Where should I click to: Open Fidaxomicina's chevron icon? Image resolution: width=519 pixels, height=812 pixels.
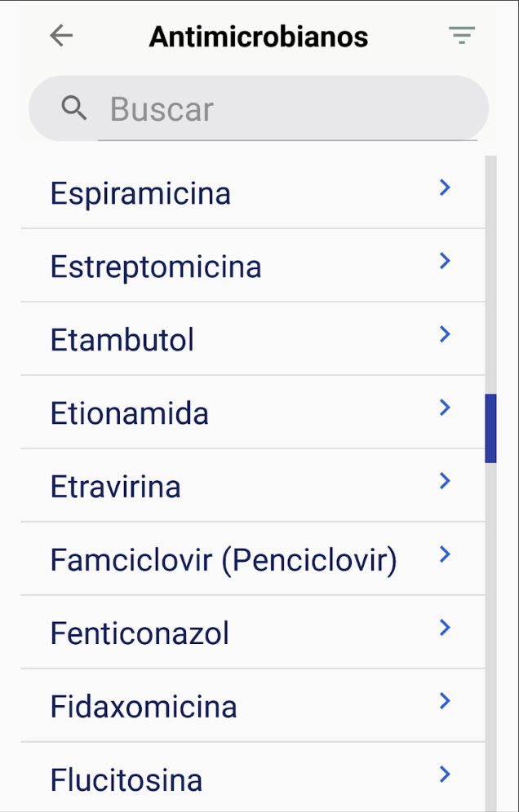[445, 701]
